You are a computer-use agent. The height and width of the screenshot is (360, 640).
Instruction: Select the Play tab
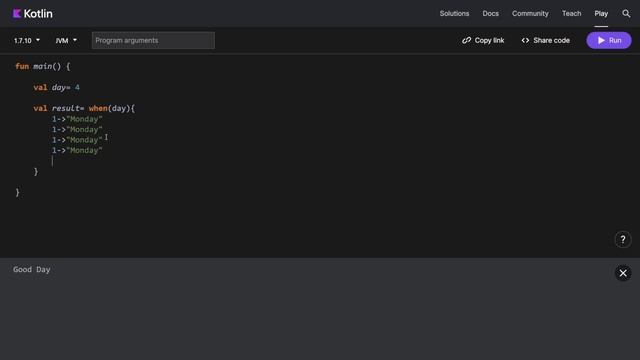(x=601, y=13)
